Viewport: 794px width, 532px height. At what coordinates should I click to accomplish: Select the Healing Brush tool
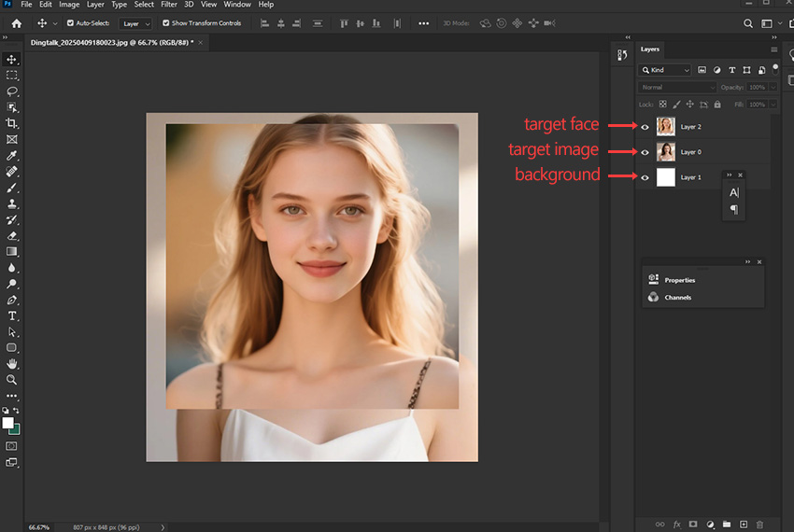(11, 172)
